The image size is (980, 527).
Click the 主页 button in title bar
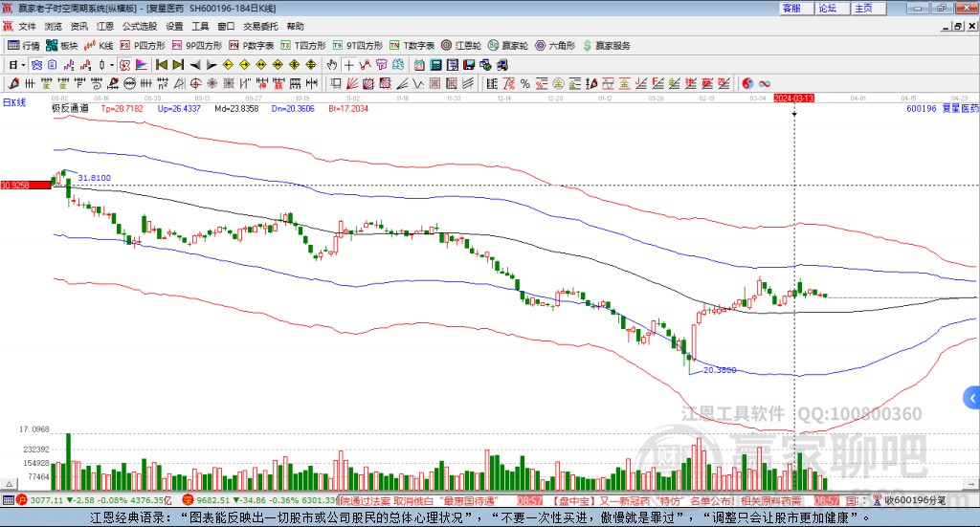coord(869,8)
